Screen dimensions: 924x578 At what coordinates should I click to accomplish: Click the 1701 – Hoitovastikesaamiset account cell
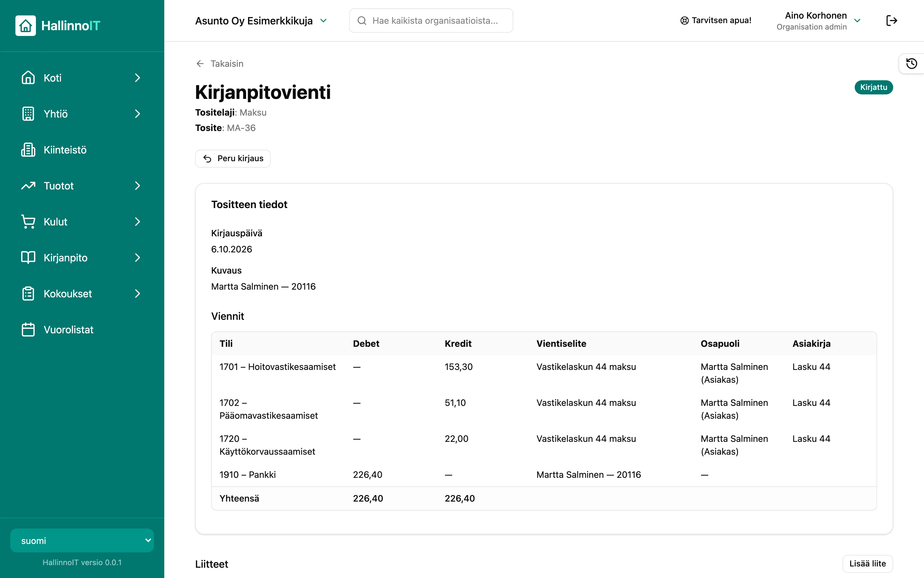pyautogui.click(x=278, y=367)
